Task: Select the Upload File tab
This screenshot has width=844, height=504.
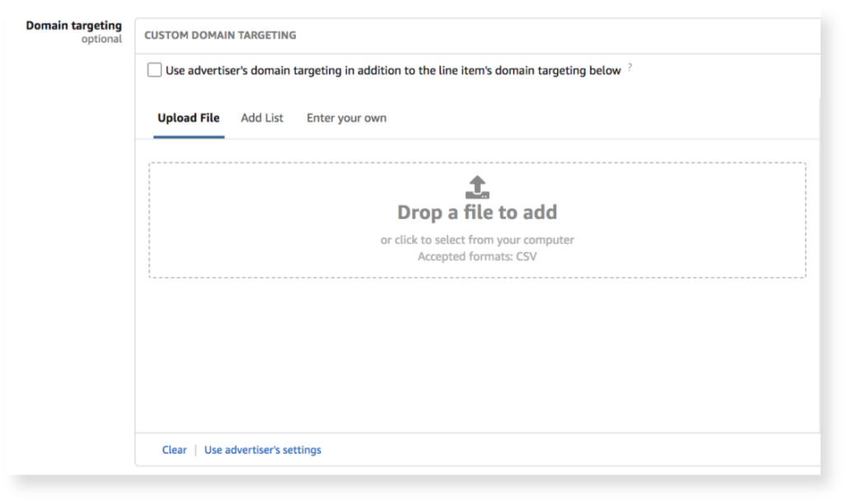Action: (x=189, y=118)
